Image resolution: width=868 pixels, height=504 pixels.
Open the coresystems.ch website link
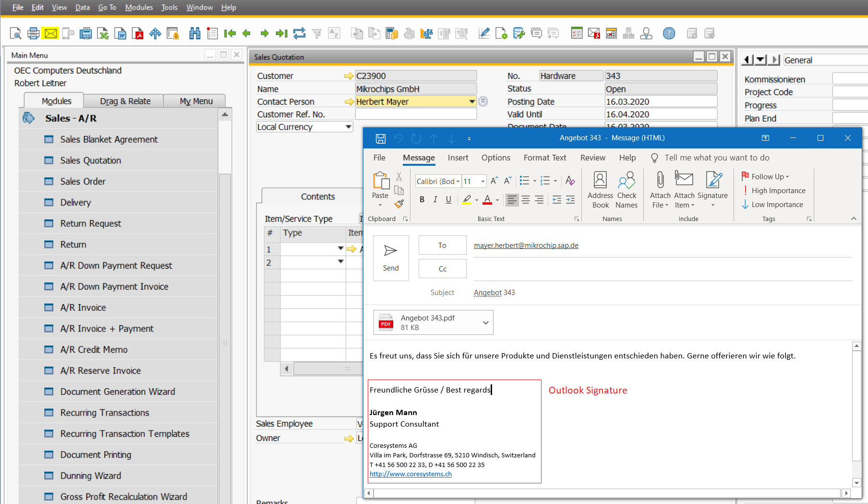(410, 474)
